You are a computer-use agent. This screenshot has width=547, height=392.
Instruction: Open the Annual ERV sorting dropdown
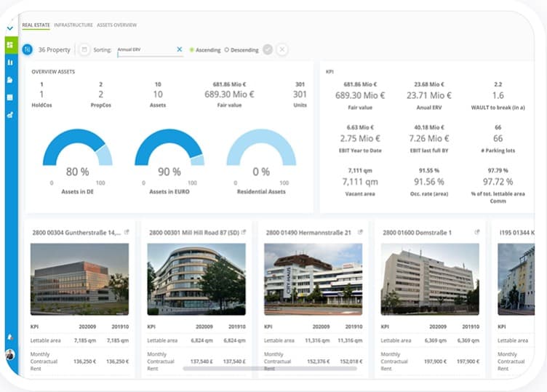[146, 50]
